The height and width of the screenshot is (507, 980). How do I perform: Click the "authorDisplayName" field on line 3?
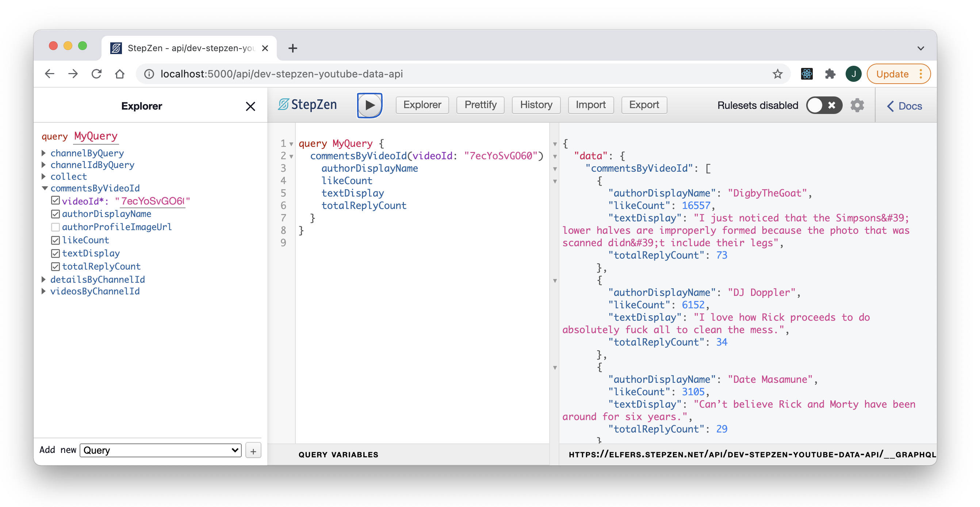370,168
